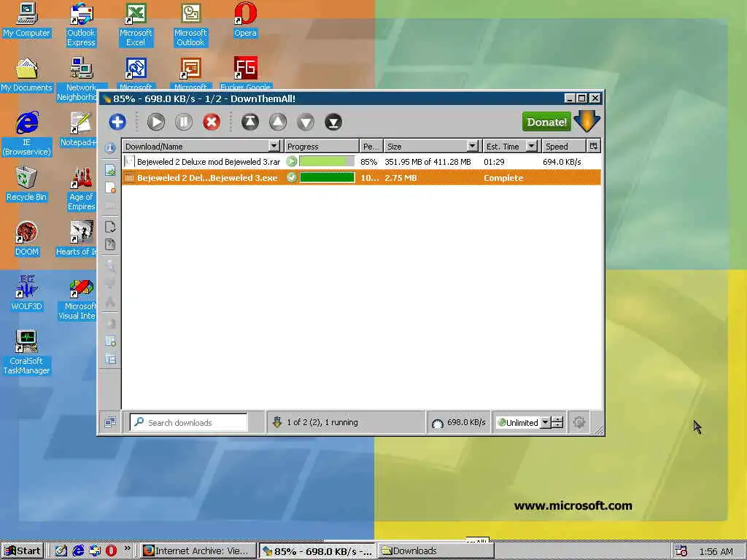
Task: Click the DownThemAll orange arrow logo
Action: pos(587,121)
